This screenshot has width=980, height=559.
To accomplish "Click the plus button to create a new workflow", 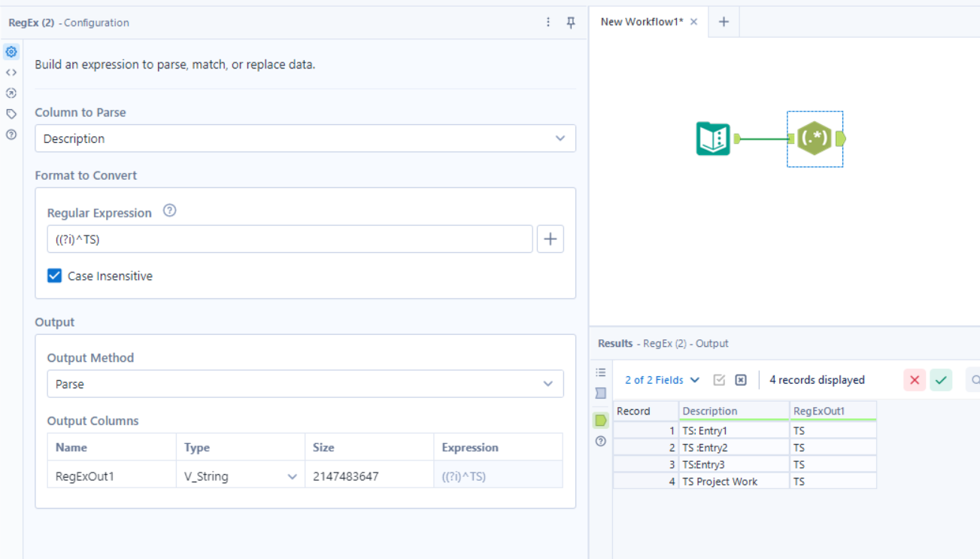I will pos(723,22).
